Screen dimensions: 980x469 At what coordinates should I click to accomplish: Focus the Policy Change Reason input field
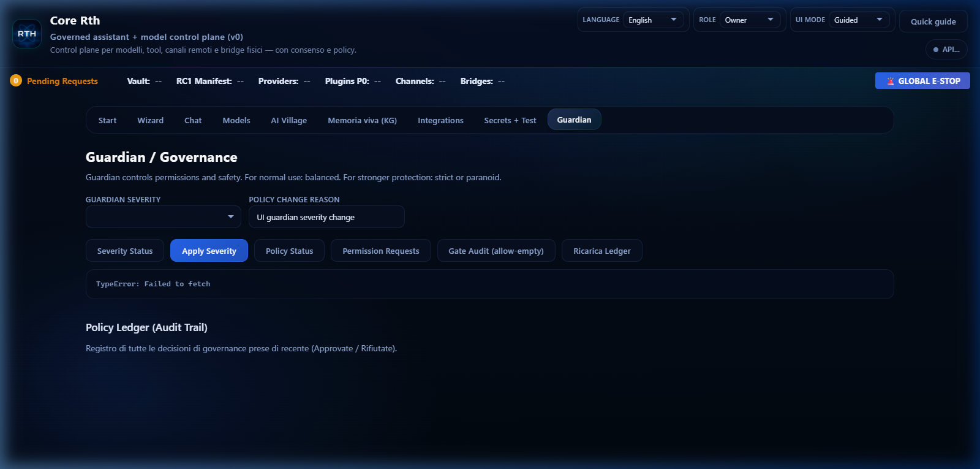pyautogui.click(x=326, y=217)
